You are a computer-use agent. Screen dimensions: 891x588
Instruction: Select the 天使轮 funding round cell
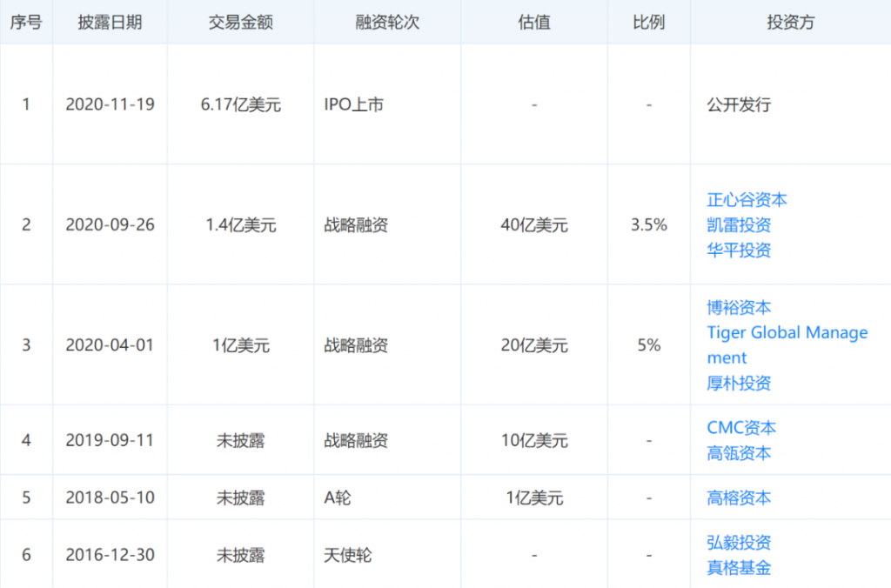(346, 555)
